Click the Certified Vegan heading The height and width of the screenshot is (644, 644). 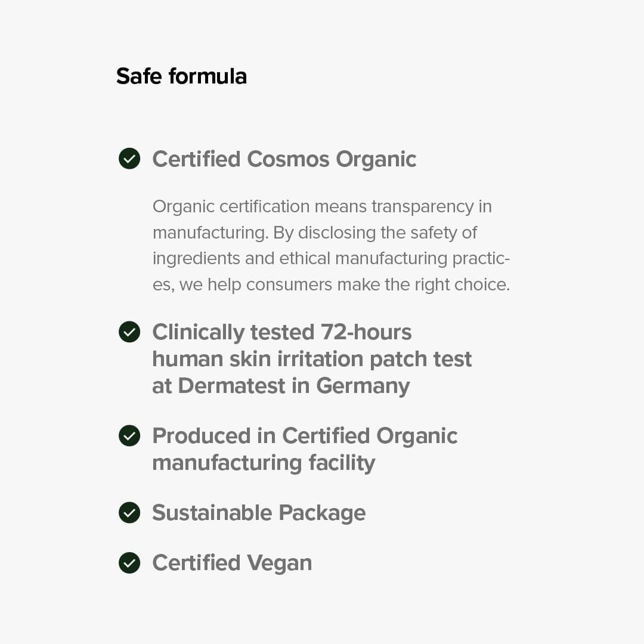pos(232,563)
